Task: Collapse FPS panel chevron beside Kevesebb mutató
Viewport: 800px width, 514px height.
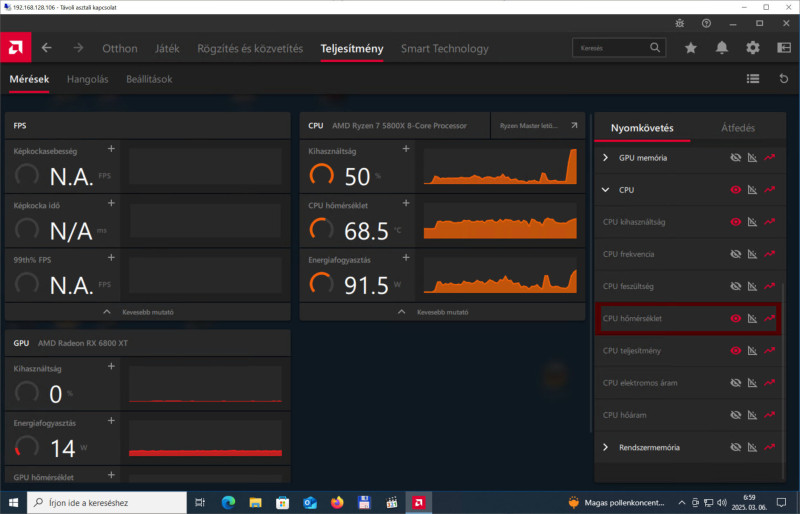Action: [107, 312]
